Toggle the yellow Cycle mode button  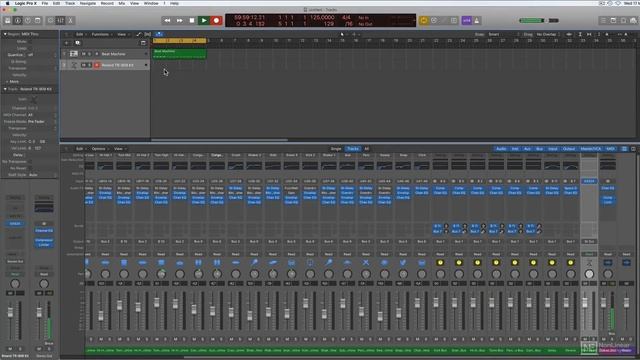click(x=424, y=20)
